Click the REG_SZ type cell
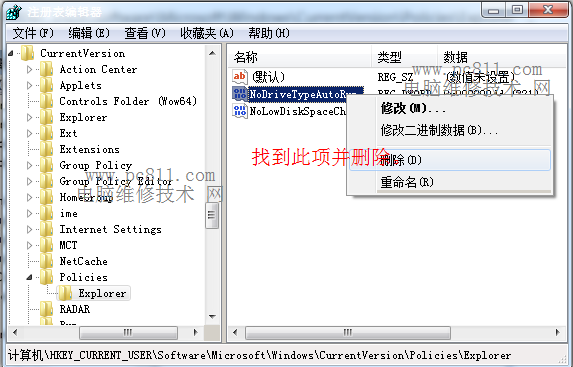Image resolution: width=573 pixels, height=367 pixels. (395, 77)
